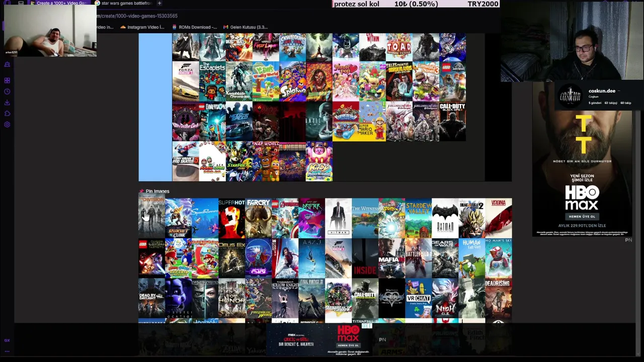Image resolution: width=644 pixels, height=362 pixels.
Task: Select Far Cry Primal cover in pool
Action: pyautogui.click(x=258, y=218)
